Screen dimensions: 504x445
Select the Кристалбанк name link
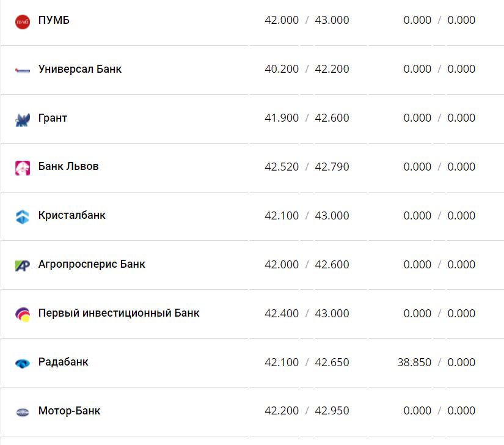click(71, 215)
